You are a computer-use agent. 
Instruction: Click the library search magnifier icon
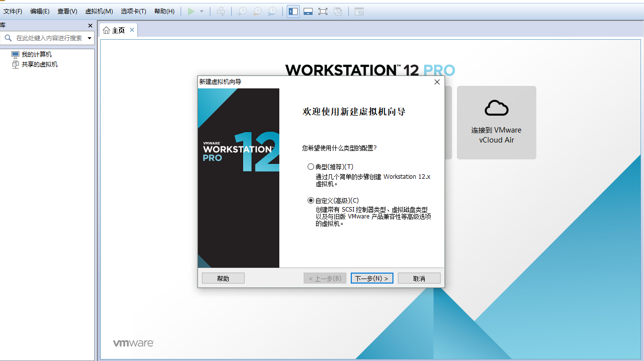pyautogui.click(x=8, y=38)
